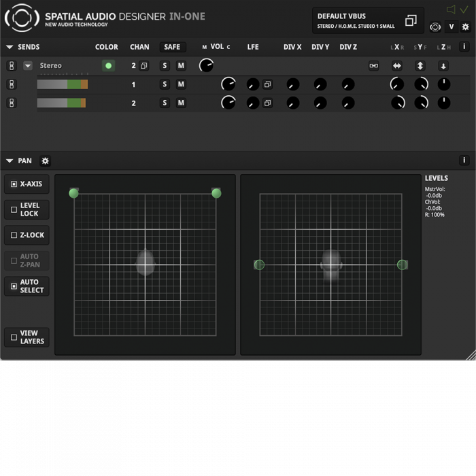Open the Stereo send dropdown
Screen dimensions: 476x476
pos(28,65)
